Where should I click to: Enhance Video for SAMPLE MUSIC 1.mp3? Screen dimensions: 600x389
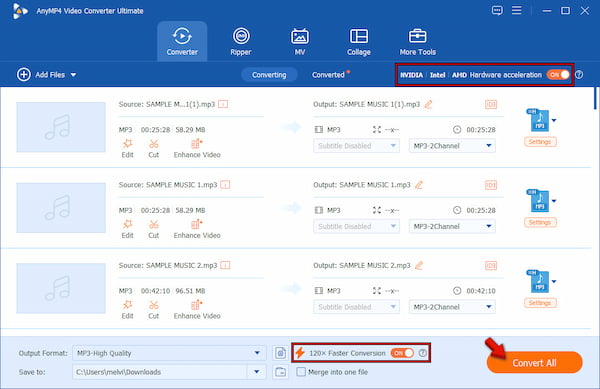197,229
